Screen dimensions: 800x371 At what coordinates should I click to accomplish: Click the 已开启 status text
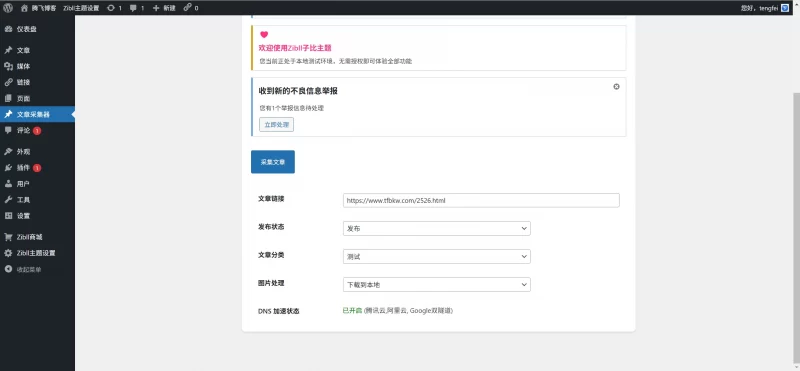(x=352, y=310)
